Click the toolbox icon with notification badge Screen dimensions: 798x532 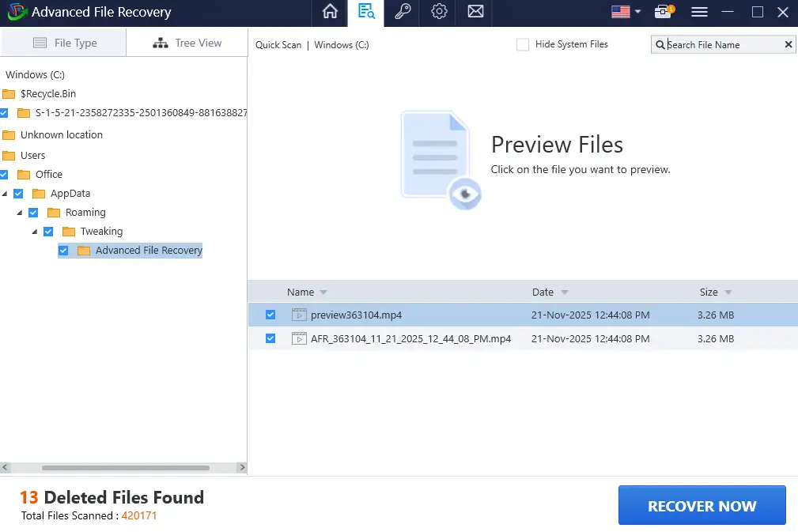click(663, 12)
